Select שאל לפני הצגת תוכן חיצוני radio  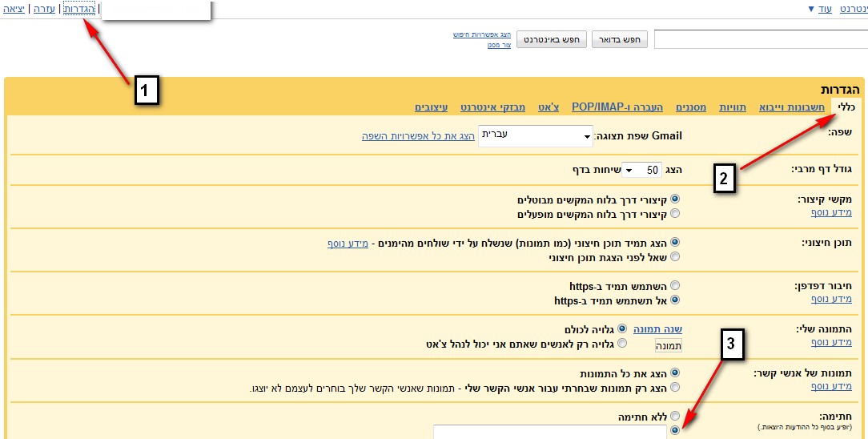pyautogui.click(x=675, y=257)
